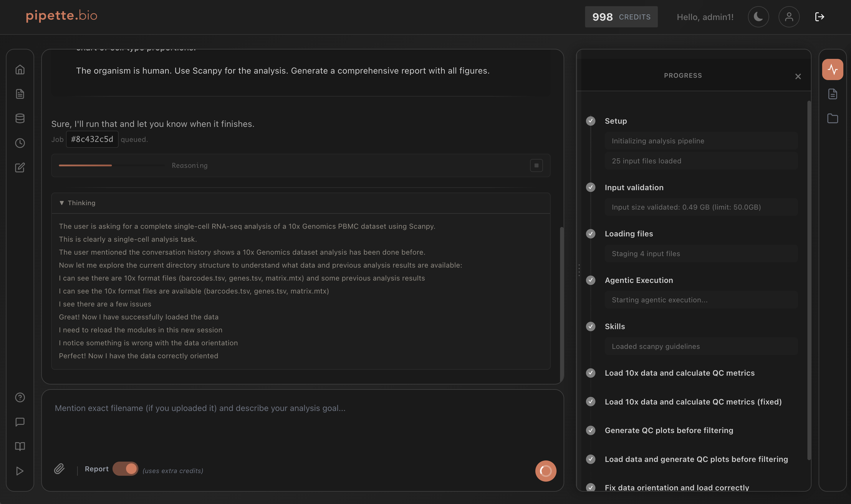The width and height of the screenshot is (851, 504).
Task: Open the database icon in left sidebar
Action: click(x=20, y=119)
